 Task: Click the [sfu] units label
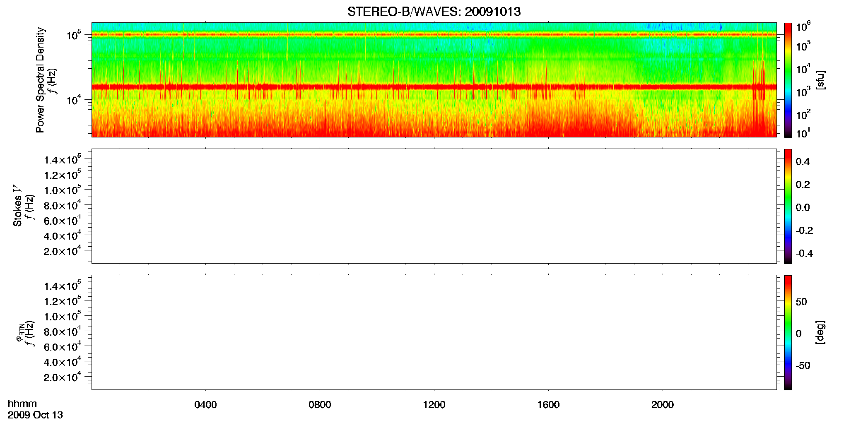[x=820, y=80]
